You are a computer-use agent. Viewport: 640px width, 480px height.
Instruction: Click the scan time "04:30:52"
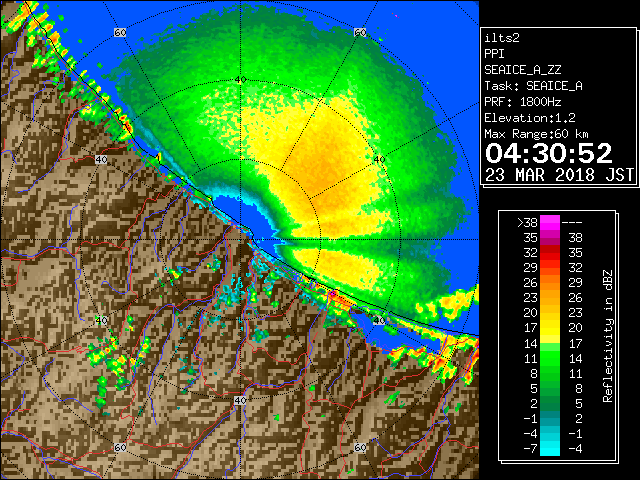point(549,153)
